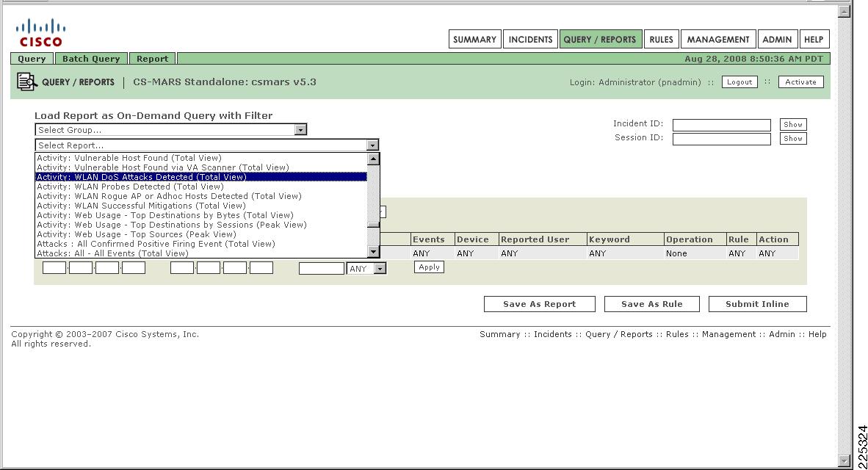Viewport: 868px width, 470px height.
Task: Click the Query / Reports magnifier page icon
Action: tap(26, 82)
